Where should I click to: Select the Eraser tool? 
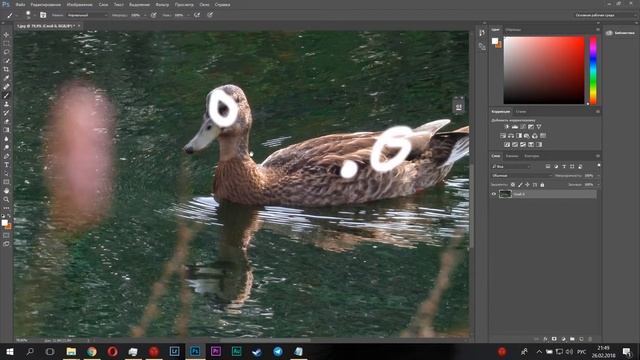(6, 121)
